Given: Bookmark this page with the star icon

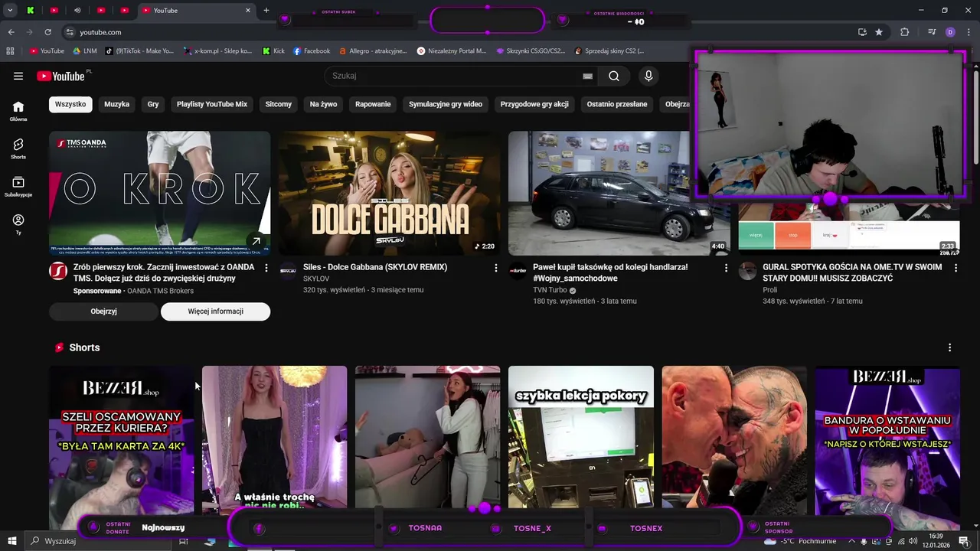Looking at the screenshot, I should pos(879,32).
